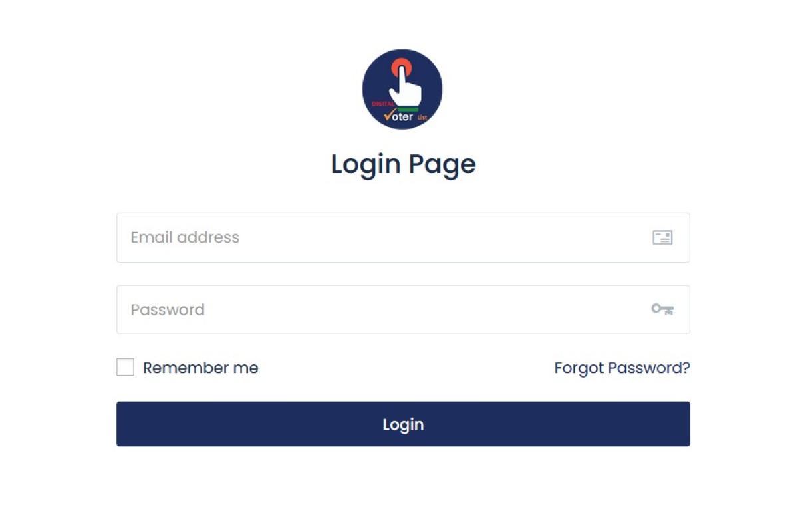This screenshot has width=798, height=532.
Task: Click the Login button
Action: (403, 424)
